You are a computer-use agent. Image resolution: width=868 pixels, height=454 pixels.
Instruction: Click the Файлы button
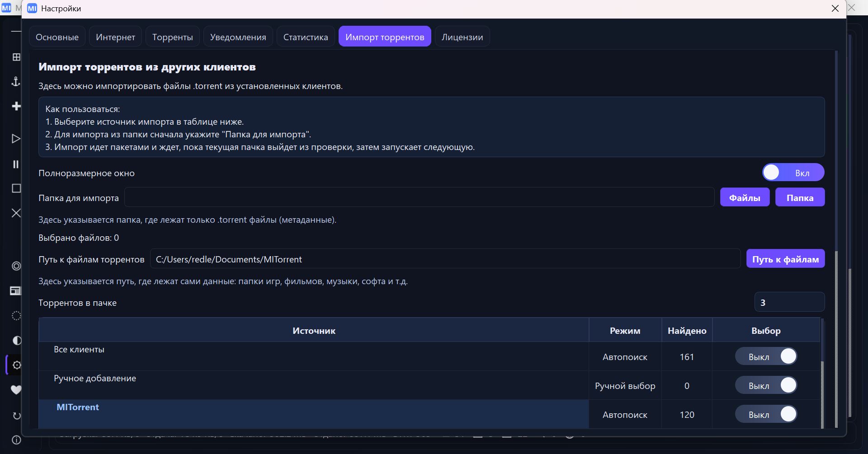[x=744, y=197]
